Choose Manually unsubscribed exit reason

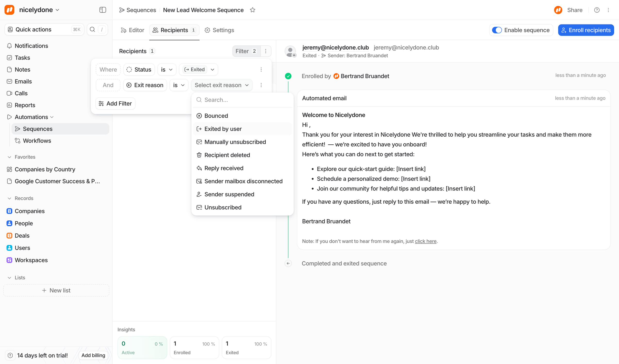[242, 142]
